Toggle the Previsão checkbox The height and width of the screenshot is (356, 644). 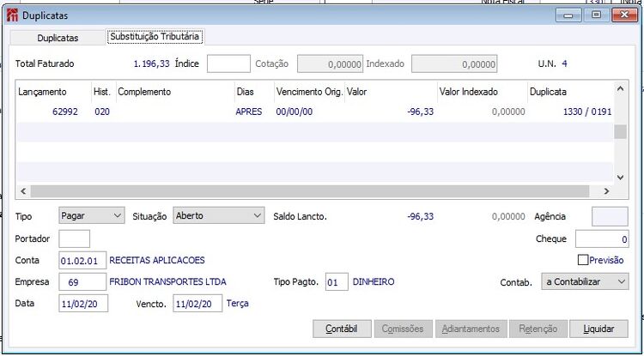tap(583, 260)
